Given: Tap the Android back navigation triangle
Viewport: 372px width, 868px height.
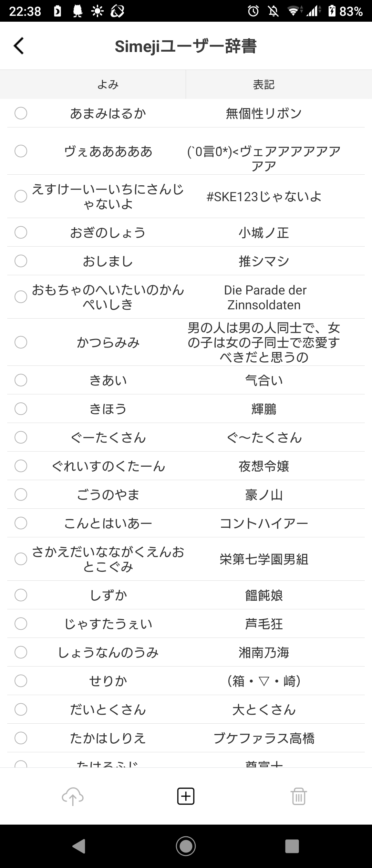Looking at the screenshot, I should tap(79, 846).
